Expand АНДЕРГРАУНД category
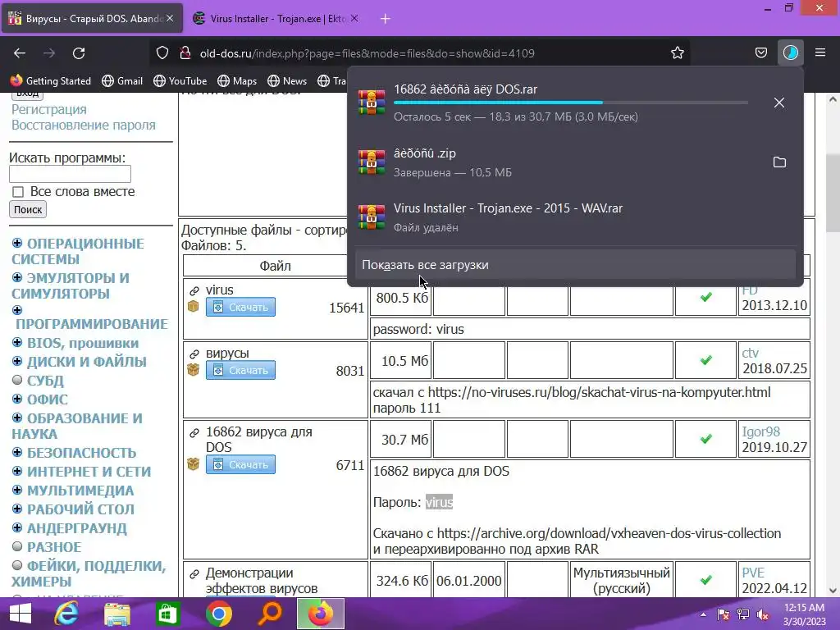Viewport: 840px width, 630px height. click(x=17, y=527)
